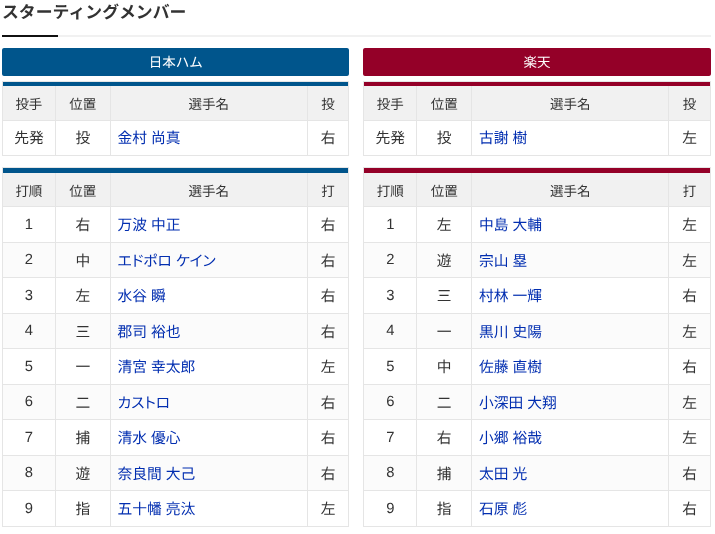Click 小深田 大翔 player link

point(518,402)
